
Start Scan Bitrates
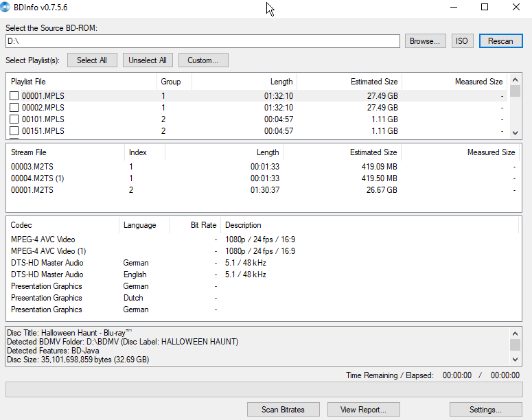[x=284, y=410]
